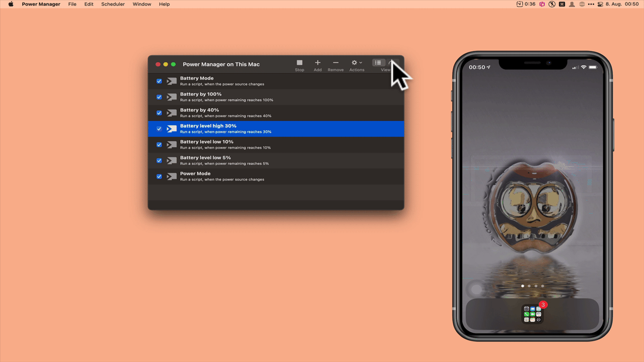644x362 pixels.
Task: Uncheck Battery level low 5% event
Action: (159, 160)
